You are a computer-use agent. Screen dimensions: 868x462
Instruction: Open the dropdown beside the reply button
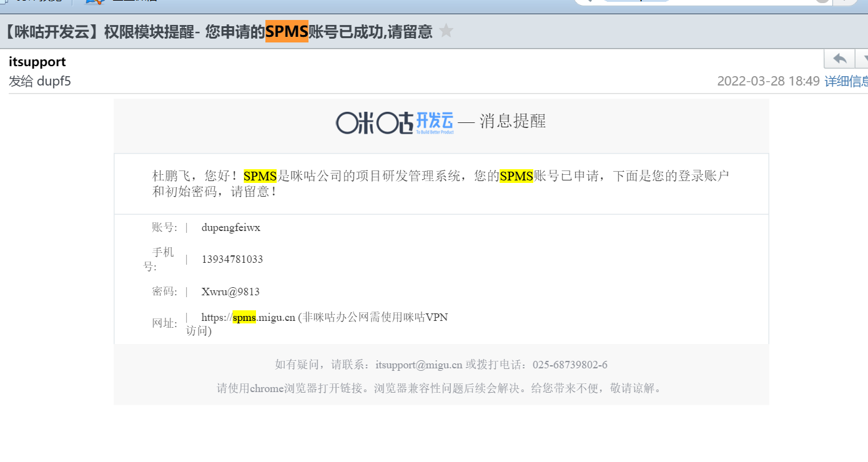[862, 59]
